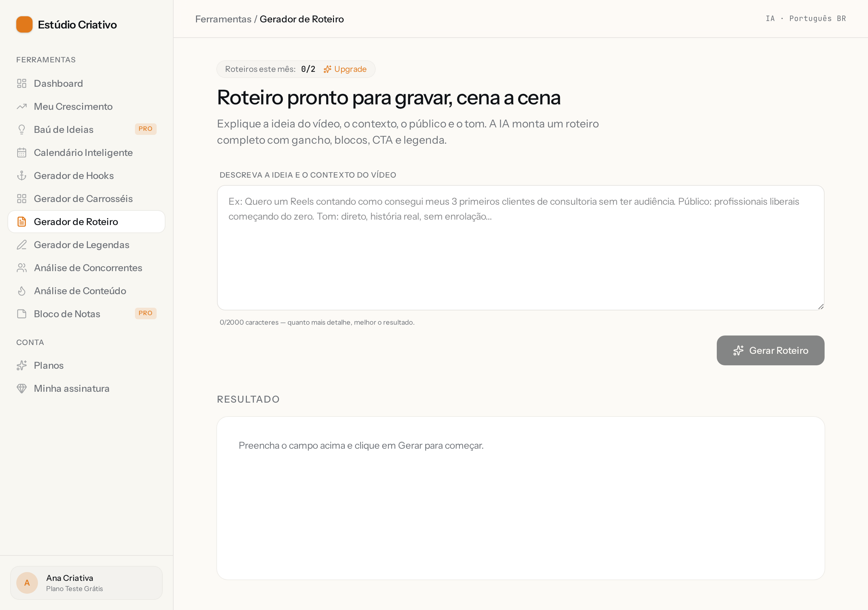
Task: Click the Roteiros este mês label
Action: coord(260,69)
